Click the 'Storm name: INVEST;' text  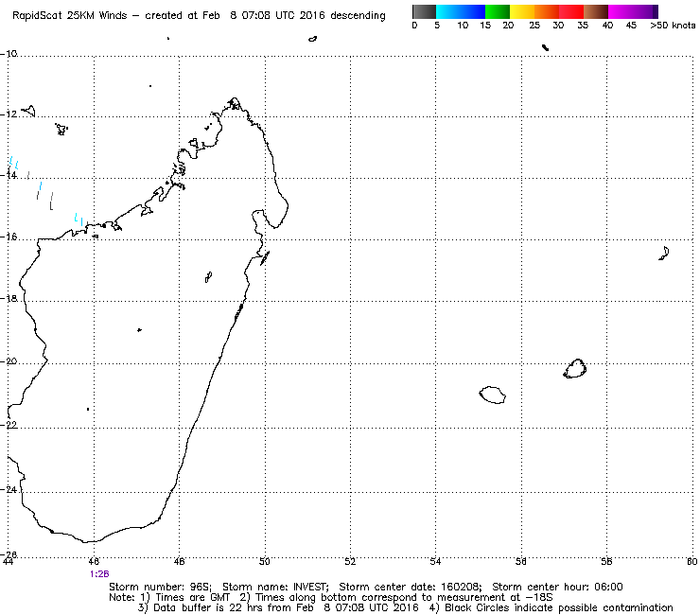click(x=275, y=587)
